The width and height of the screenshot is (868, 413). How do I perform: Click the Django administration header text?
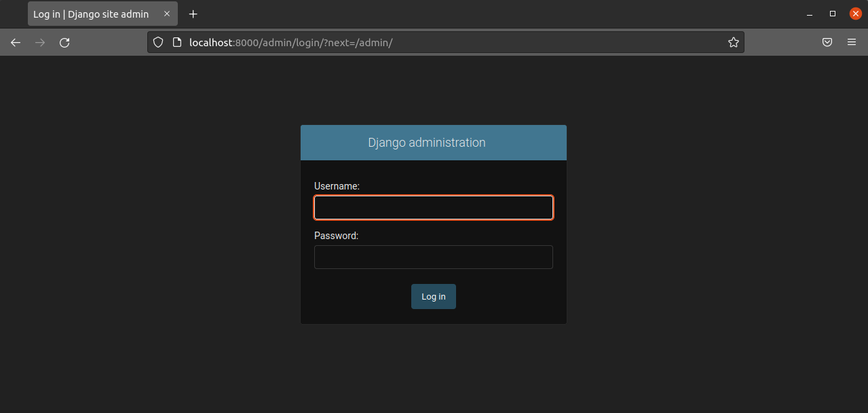tap(427, 143)
